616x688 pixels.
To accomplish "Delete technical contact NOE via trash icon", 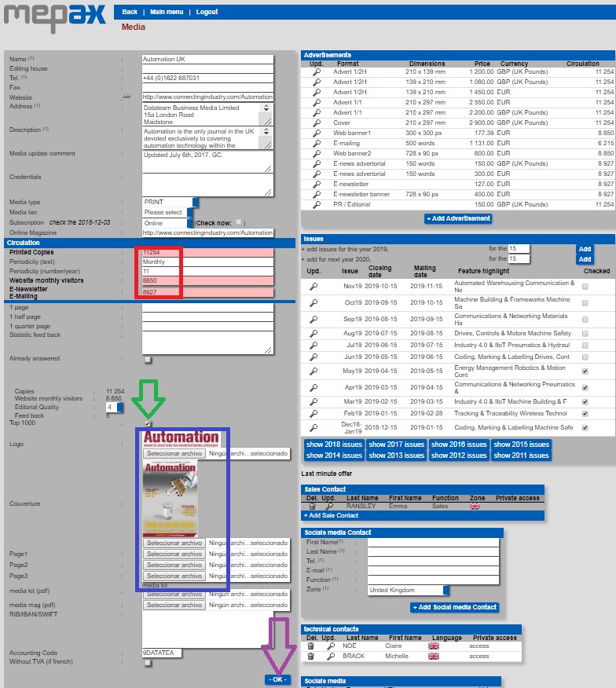I will coord(311,646).
